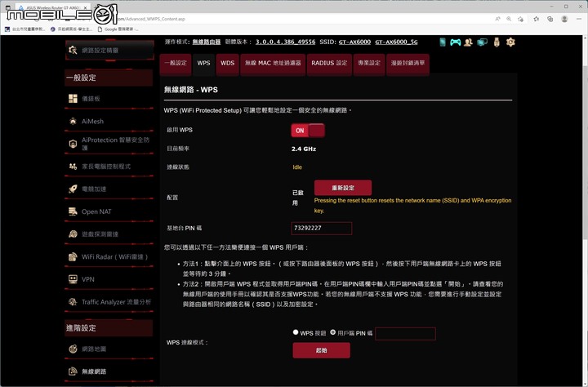Screen dimensions: 588x387
Task: Select the 用戶端 PIN 碼 radio option
Action: click(333, 332)
